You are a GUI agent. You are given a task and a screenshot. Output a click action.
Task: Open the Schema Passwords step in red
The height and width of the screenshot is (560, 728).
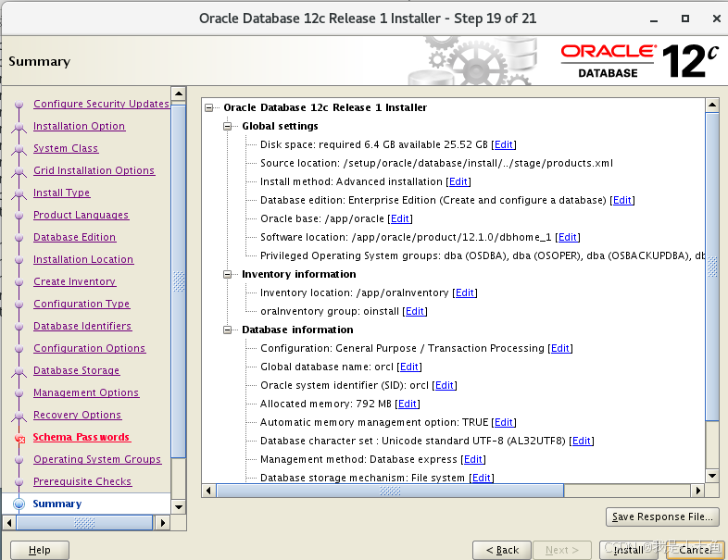[82, 437]
